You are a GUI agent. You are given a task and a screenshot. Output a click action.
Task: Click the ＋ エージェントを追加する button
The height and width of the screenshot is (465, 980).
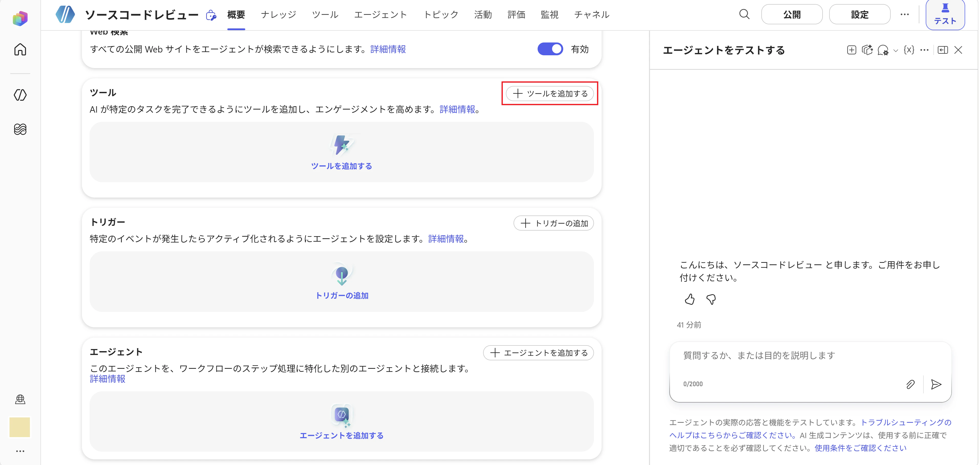point(538,353)
